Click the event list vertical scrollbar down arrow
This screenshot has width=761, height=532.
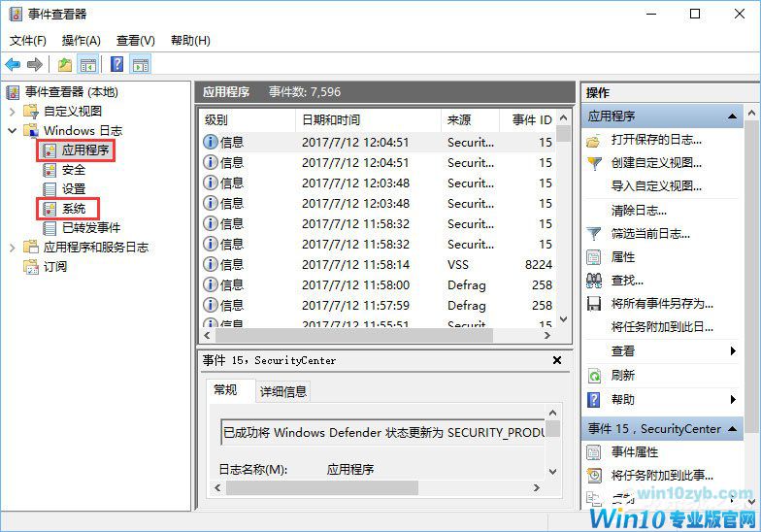563,319
